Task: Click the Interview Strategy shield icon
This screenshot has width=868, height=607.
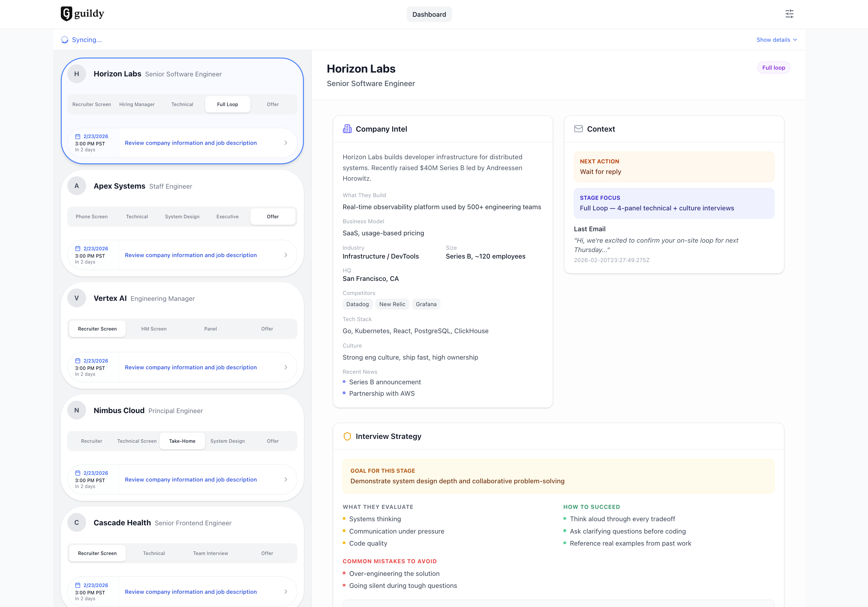Action: [x=347, y=436]
